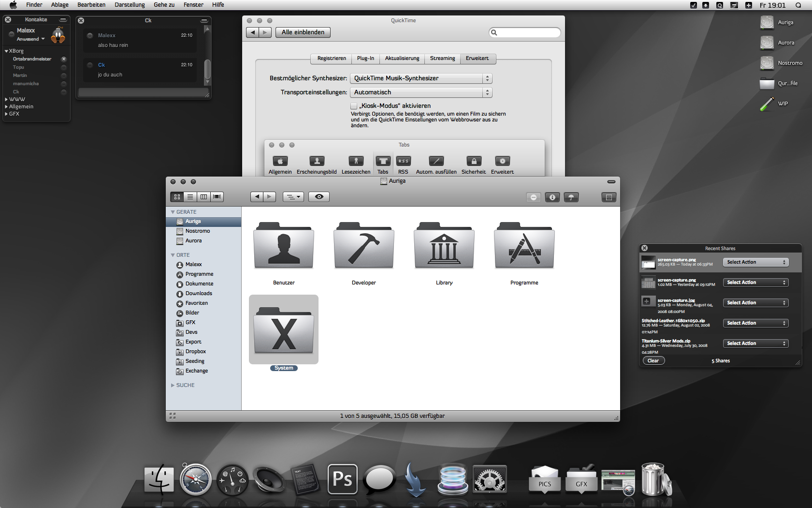Switch to the Streaming tab
Viewport: 812px width, 508px height.
pyautogui.click(x=443, y=59)
